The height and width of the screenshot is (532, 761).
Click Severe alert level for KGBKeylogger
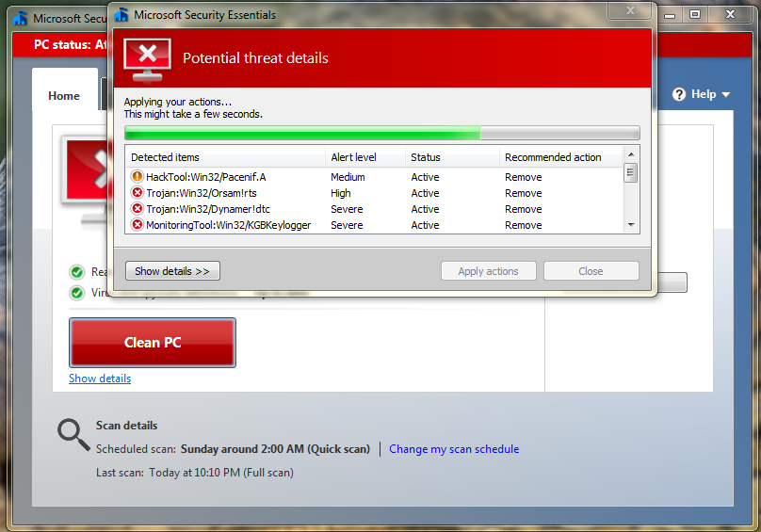click(347, 225)
